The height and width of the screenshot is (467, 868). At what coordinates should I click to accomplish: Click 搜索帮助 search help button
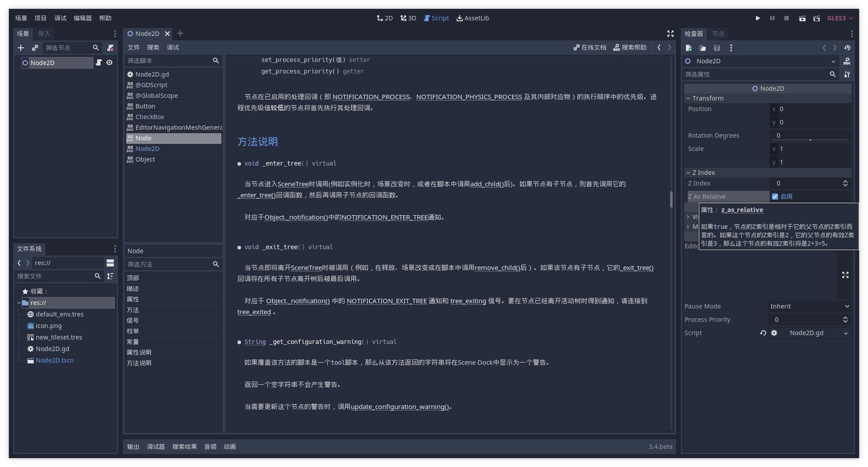pyautogui.click(x=630, y=47)
